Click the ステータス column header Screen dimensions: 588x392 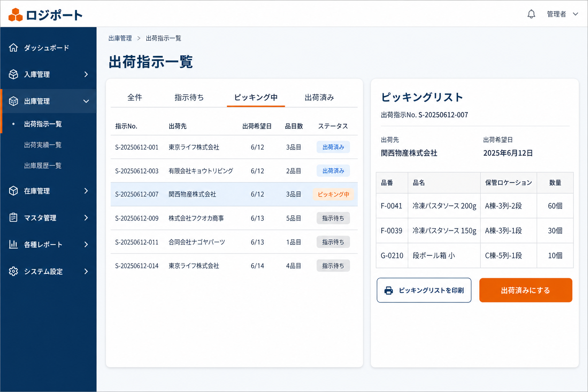(333, 126)
